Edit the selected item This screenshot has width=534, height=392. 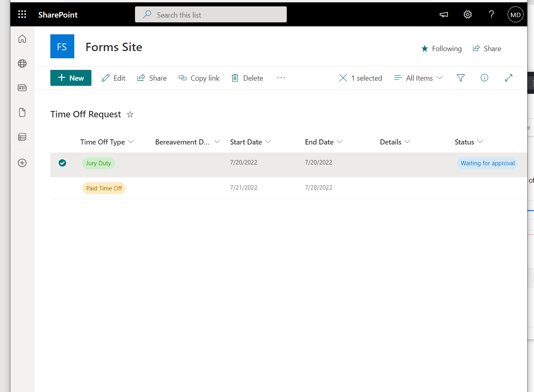click(113, 78)
